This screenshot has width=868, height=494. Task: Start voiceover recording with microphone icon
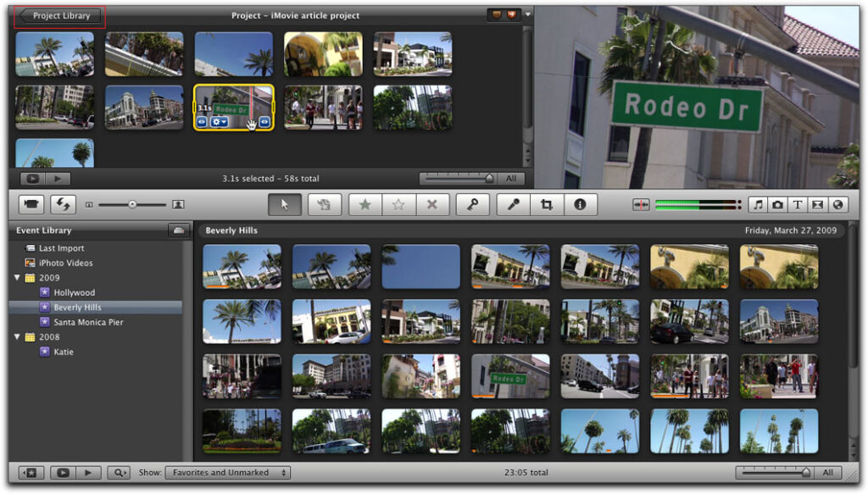(513, 204)
